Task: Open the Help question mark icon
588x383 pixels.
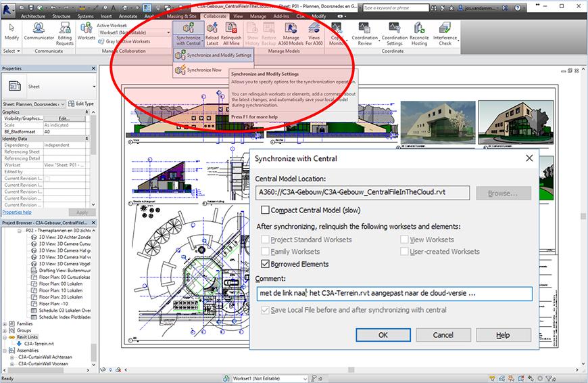Action: [x=518, y=7]
